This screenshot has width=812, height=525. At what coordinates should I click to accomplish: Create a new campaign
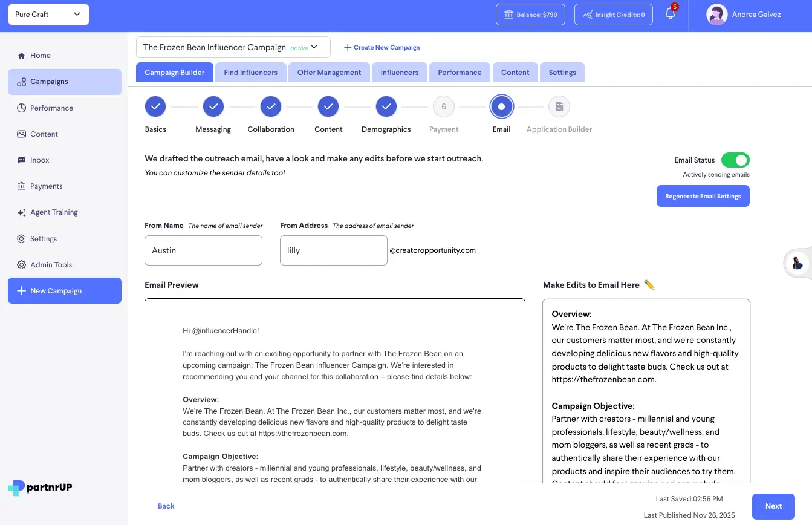point(382,47)
